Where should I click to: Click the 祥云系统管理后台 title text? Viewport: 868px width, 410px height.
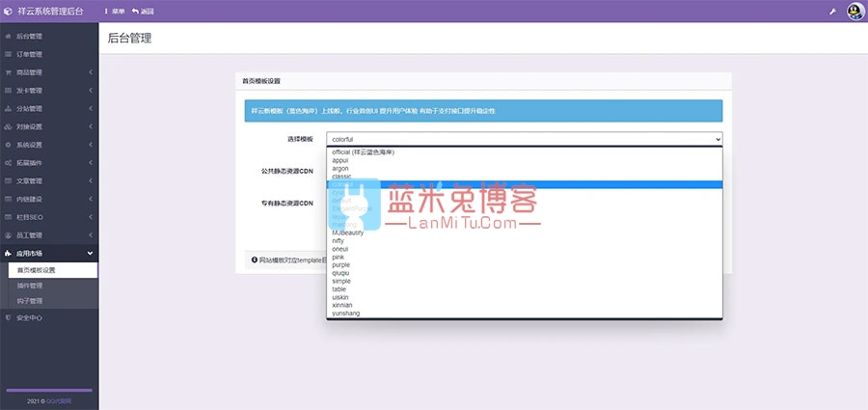point(50,11)
